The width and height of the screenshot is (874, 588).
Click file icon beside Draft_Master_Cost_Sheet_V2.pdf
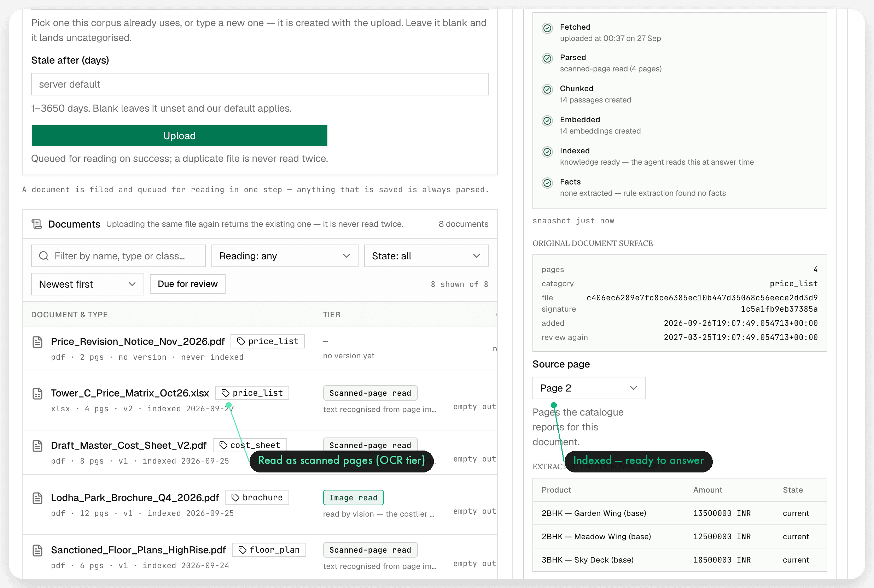[37, 446]
